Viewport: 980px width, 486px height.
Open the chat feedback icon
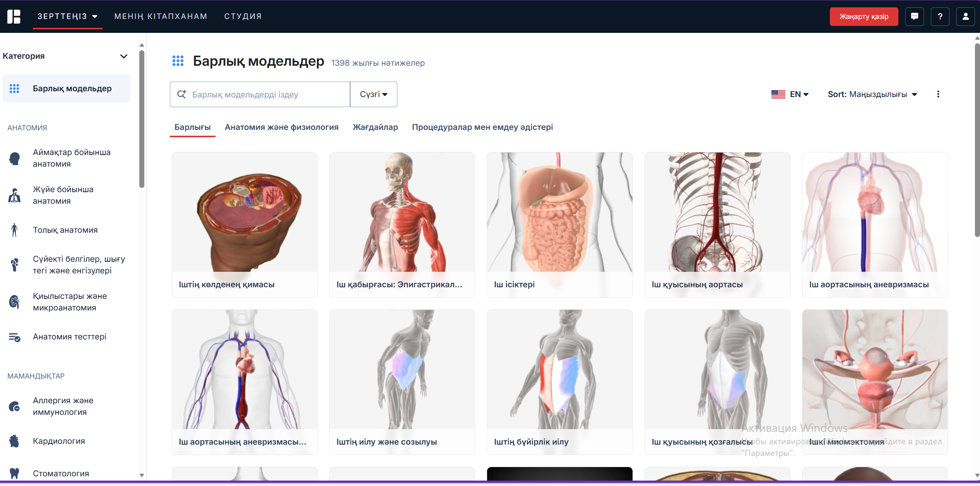click(x=914, y=17)
